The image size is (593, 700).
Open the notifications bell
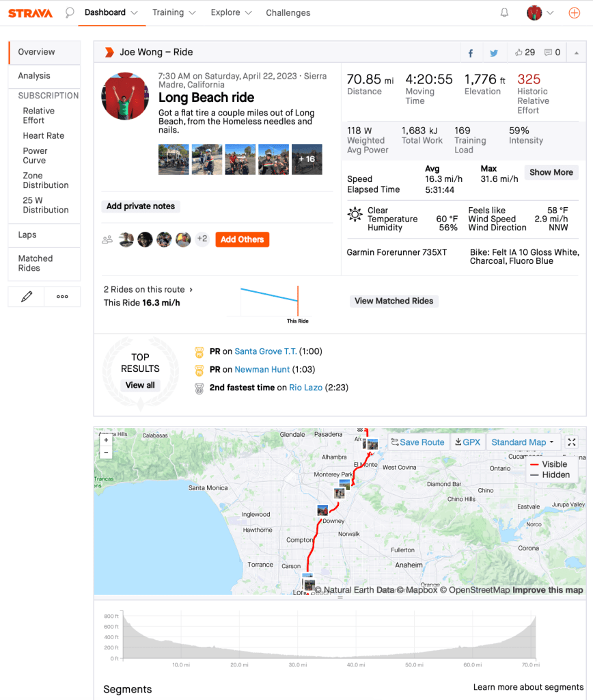click(504, 12)
